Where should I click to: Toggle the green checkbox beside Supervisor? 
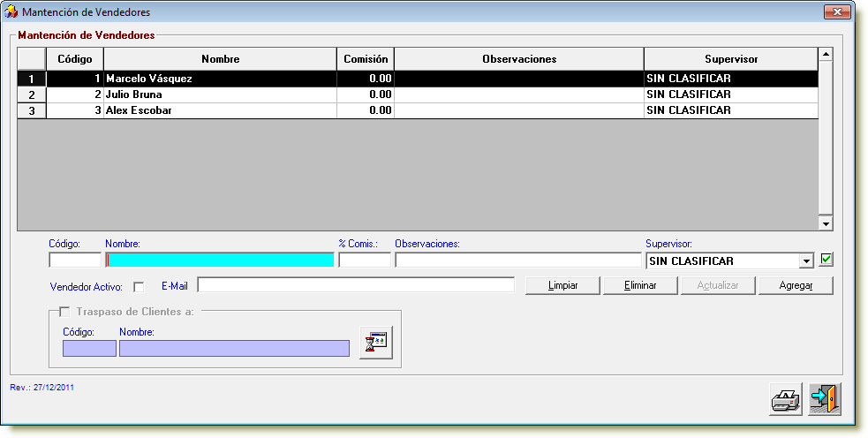pyautogui.click(x=826, y=259)
